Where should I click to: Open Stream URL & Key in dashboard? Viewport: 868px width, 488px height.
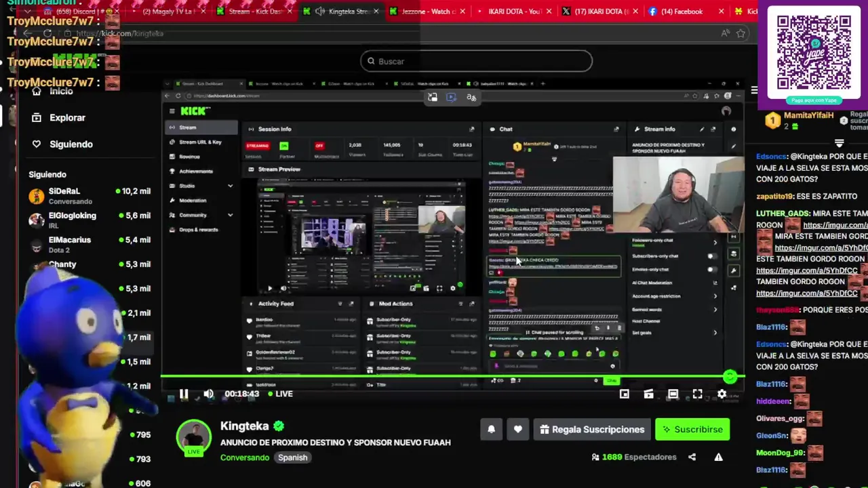point(201,142)
